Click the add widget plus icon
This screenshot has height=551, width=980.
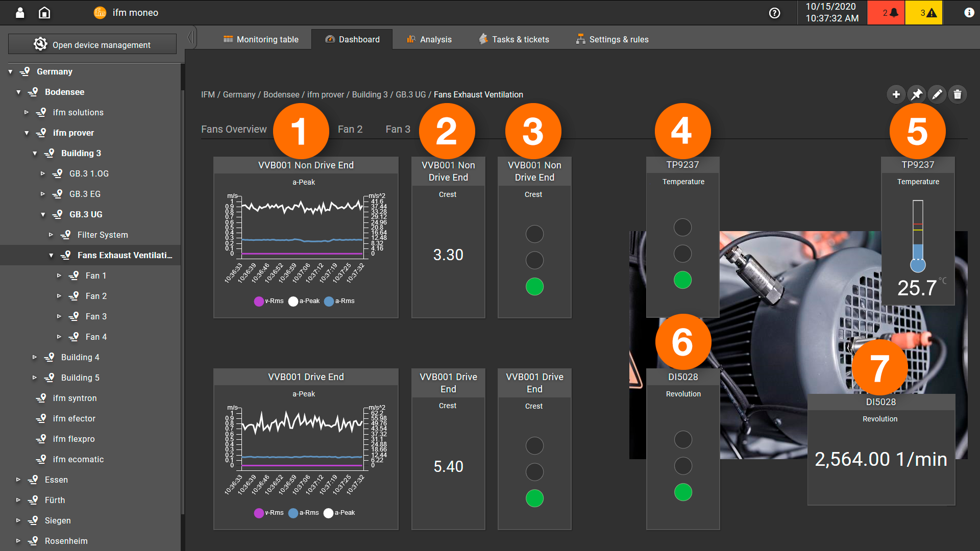[x=896, y=94]
